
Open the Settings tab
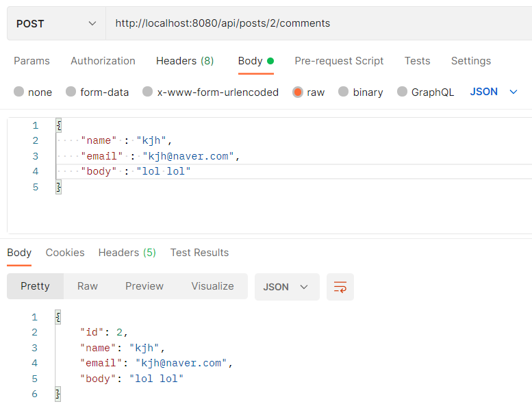tap(471, 61)
